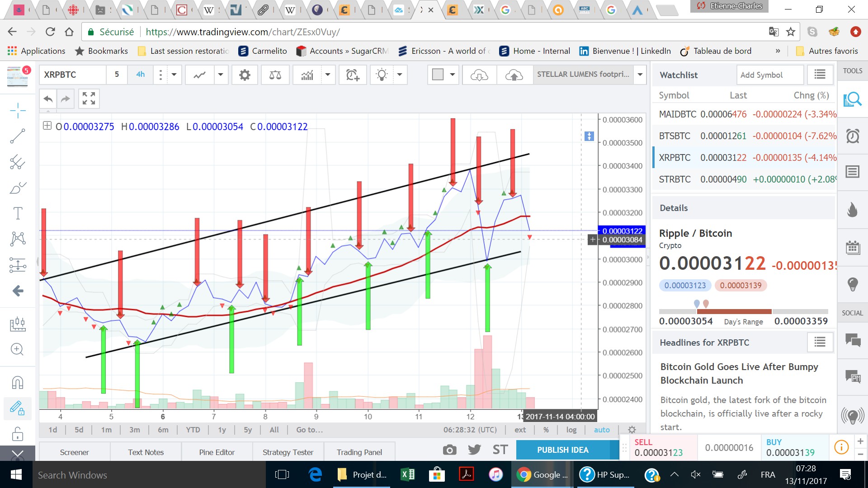Expand the indicators dropdown arrow

pyautogui.click(x=328, y=75)
